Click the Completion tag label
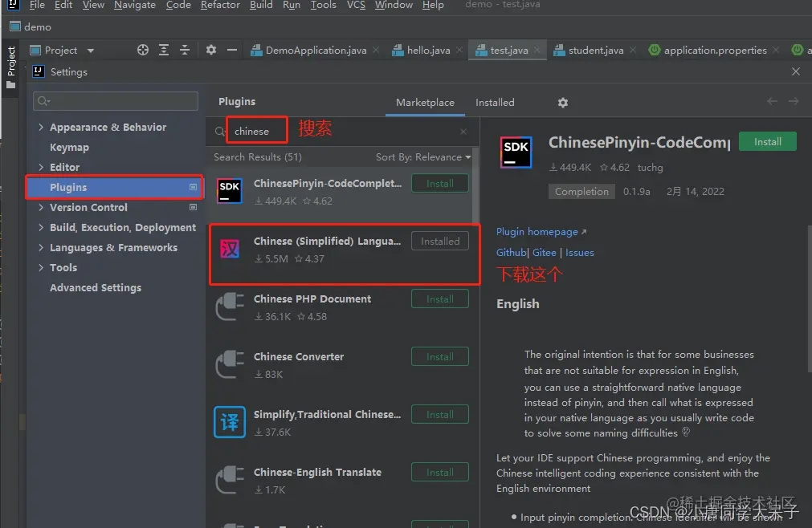The height and width of the screenshot is (528, 812). [x=581, y=191]
